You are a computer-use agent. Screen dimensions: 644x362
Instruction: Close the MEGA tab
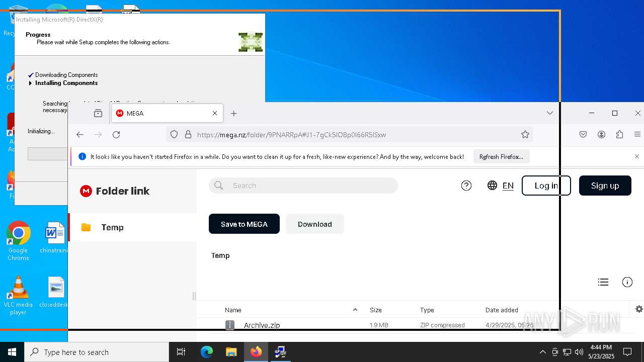pyautogui.click(x=215, y=114)
